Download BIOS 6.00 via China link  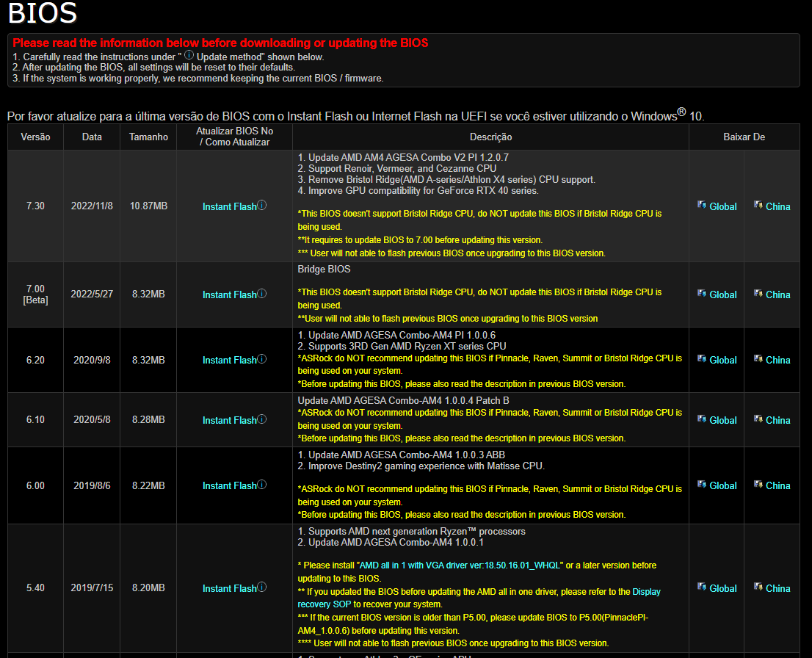pos(777,486)
